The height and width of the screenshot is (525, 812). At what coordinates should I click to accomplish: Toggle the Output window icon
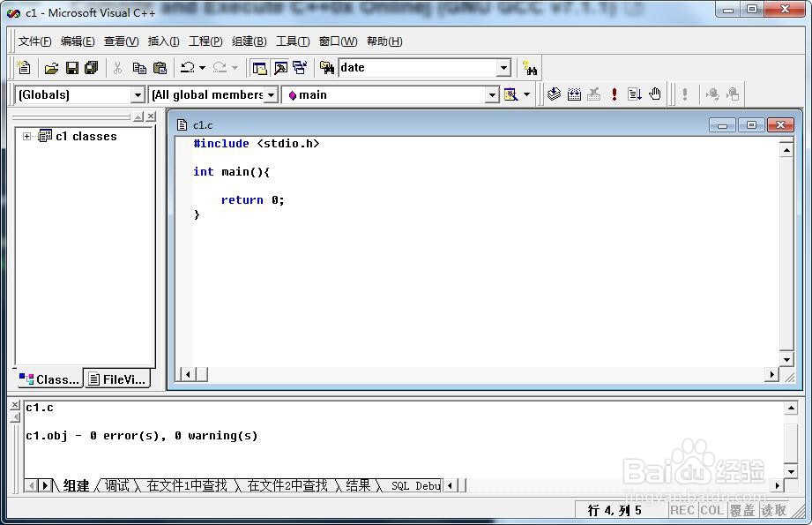pos(280,68)
